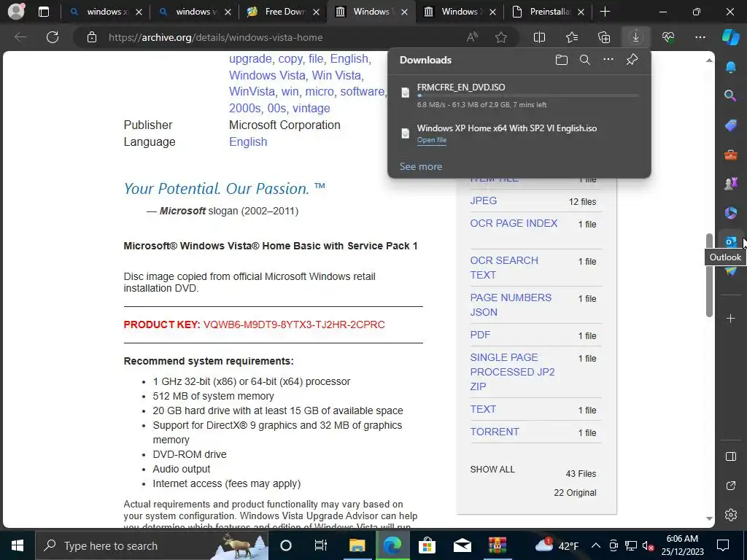The image size is (747, 560).
Task: Follow the 'vintage' topic link
Action: pos(311,108)
